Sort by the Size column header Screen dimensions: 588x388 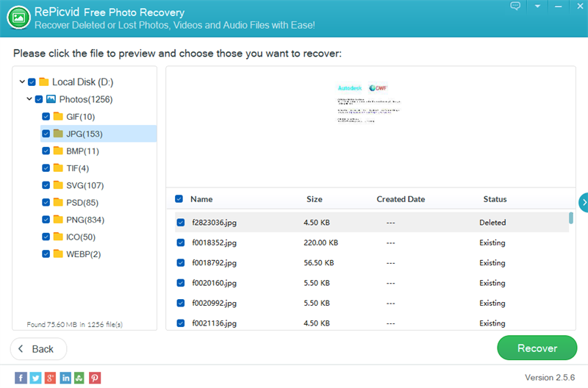click(315, 199)
